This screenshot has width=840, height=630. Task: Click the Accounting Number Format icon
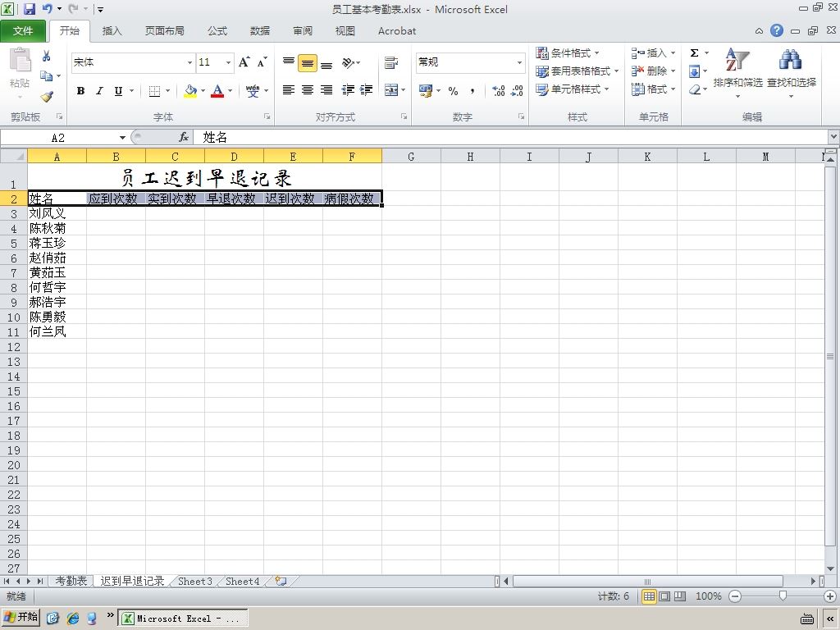pos(426,90)
